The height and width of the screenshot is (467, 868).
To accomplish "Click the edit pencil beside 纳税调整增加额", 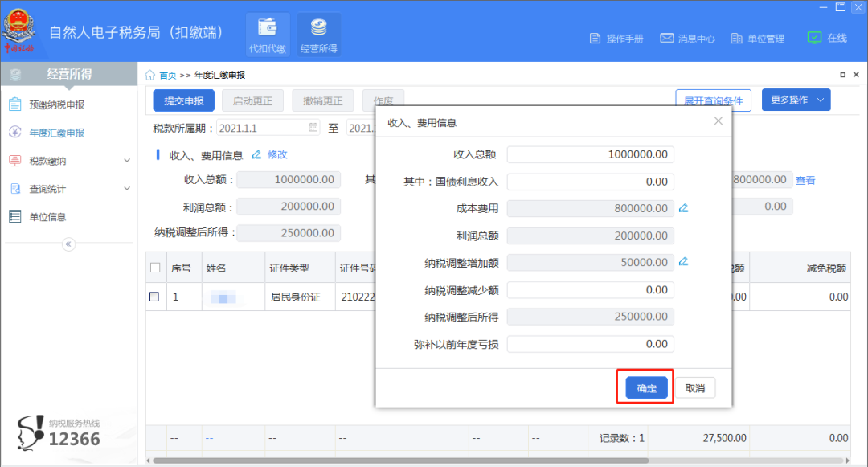I will pos(684,262).
